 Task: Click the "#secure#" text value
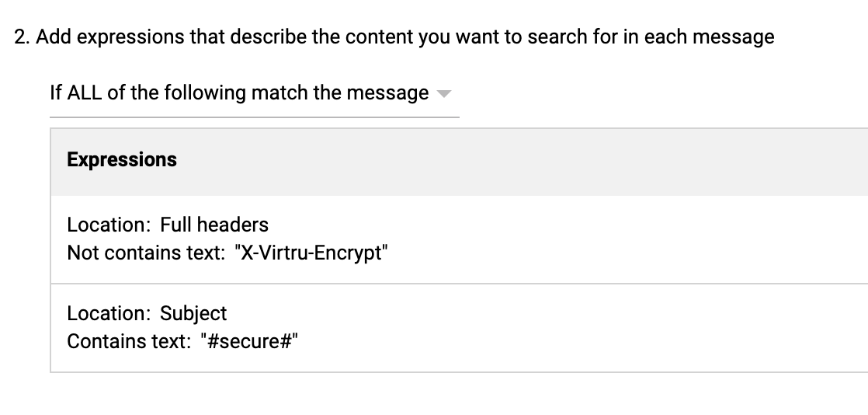pyautogui.click(x=249, y=342)
